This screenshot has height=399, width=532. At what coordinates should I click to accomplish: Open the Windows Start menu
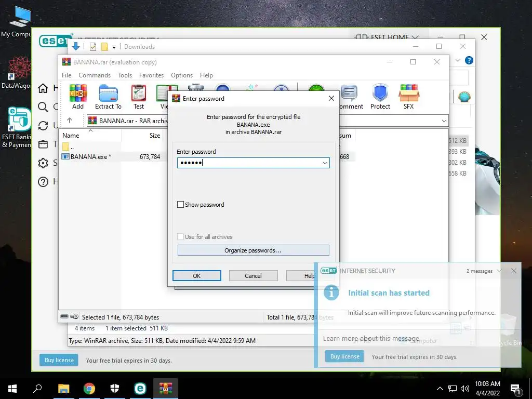coord(12,389)
